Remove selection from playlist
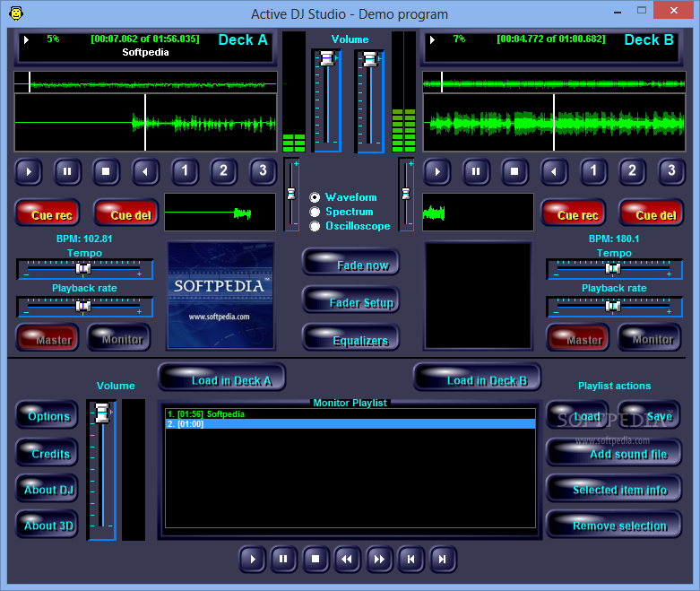This screenshot has height=591, width=700. (614, 524)
